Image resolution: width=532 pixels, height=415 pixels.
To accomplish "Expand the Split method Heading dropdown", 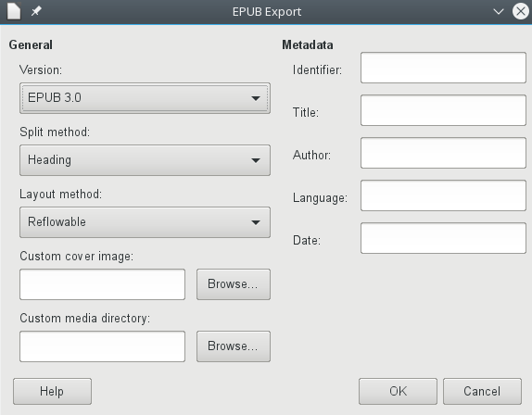I will pos(145,160).
